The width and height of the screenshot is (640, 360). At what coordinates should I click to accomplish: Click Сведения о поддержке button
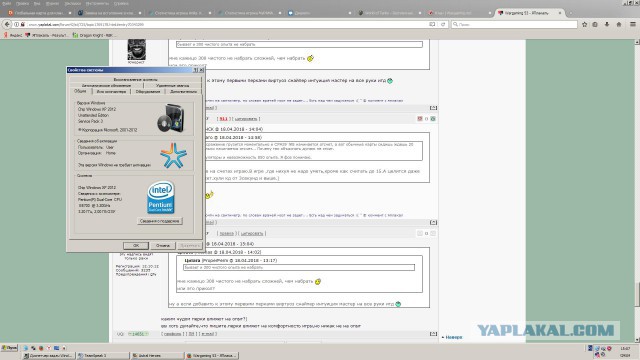point(160,221)
